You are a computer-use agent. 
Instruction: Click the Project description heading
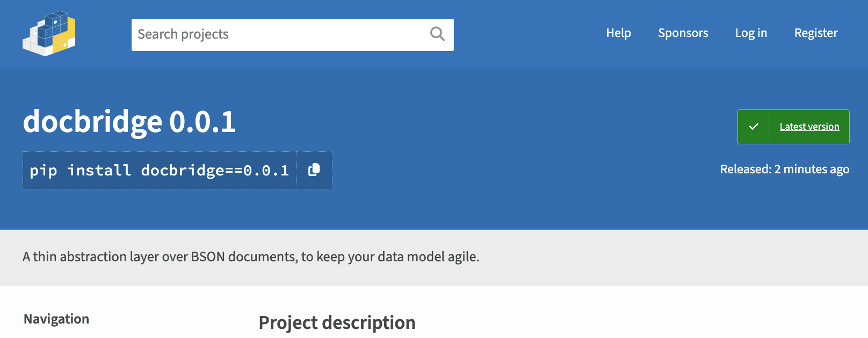(337, 322)
